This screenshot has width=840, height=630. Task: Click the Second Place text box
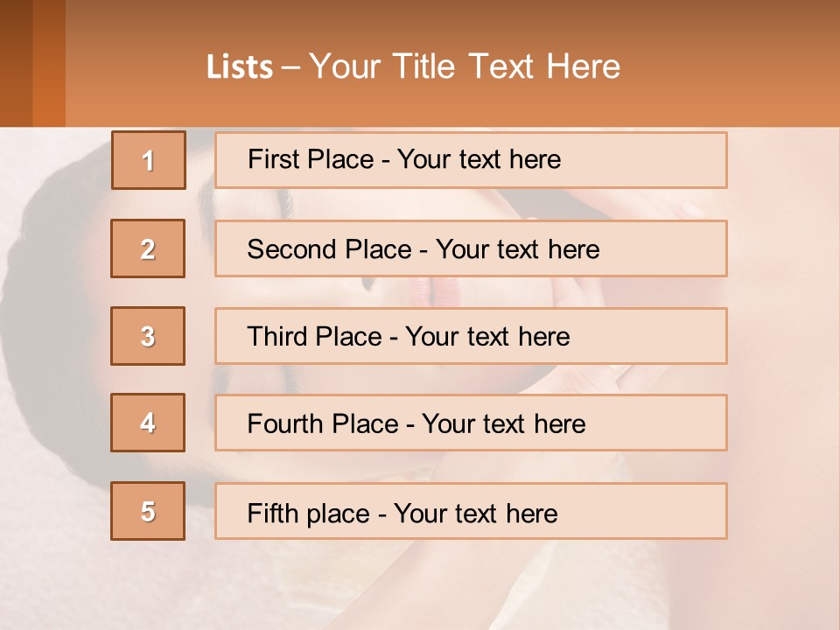point(471,248)
